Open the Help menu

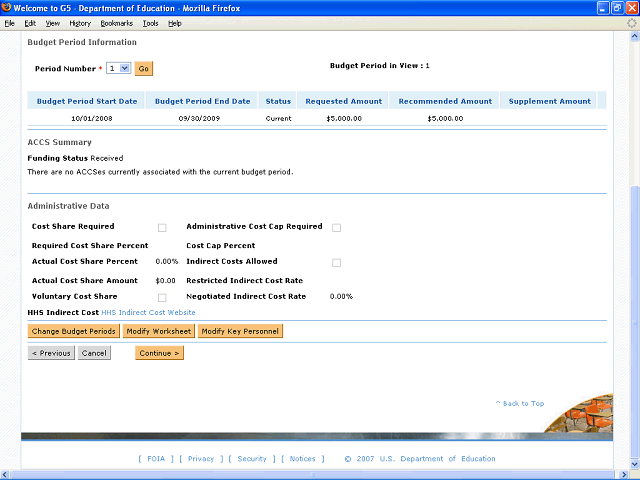[x=175, y=24]
